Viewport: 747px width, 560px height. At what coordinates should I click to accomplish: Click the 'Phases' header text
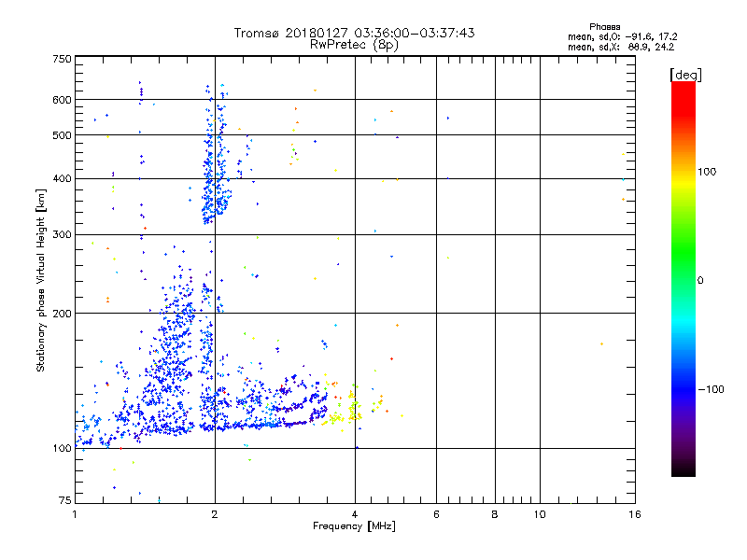point(604,27)
